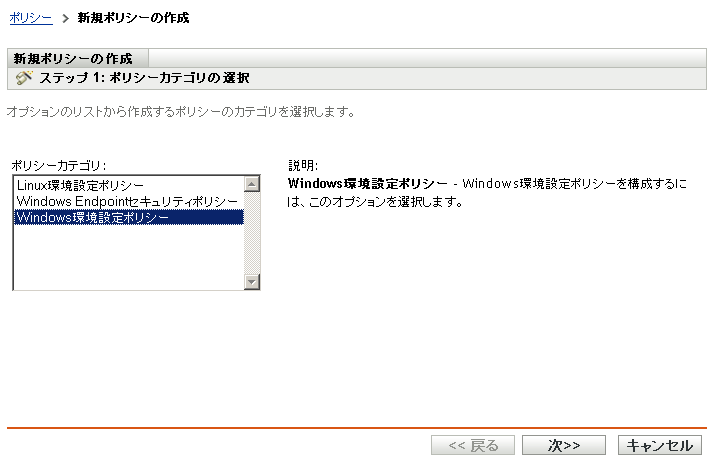Select Windows Endpointセキュリティポリシー category
The width and height of the screenshot is (719, 463).
(x=128, y=201)
